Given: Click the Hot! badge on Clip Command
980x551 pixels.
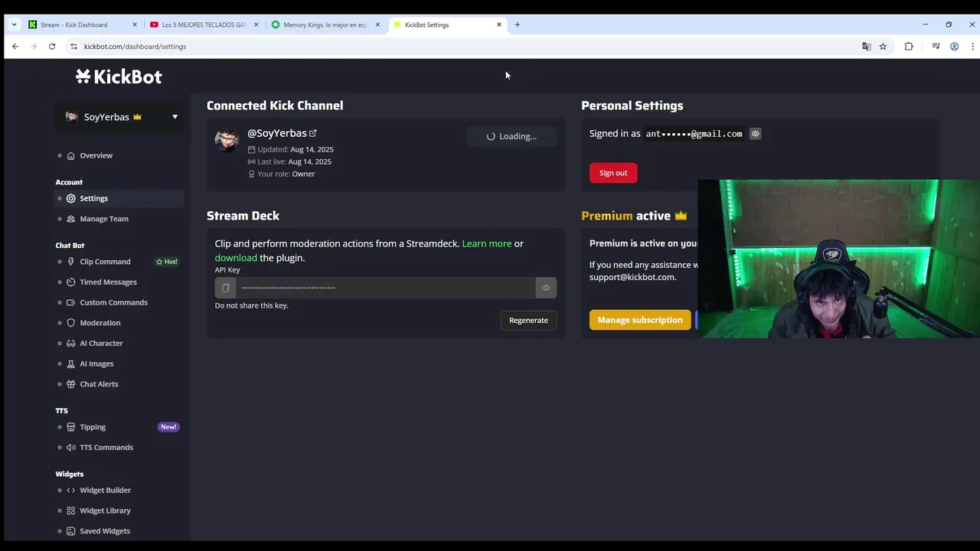Looking at the screenshot, I should coord(167,262).
